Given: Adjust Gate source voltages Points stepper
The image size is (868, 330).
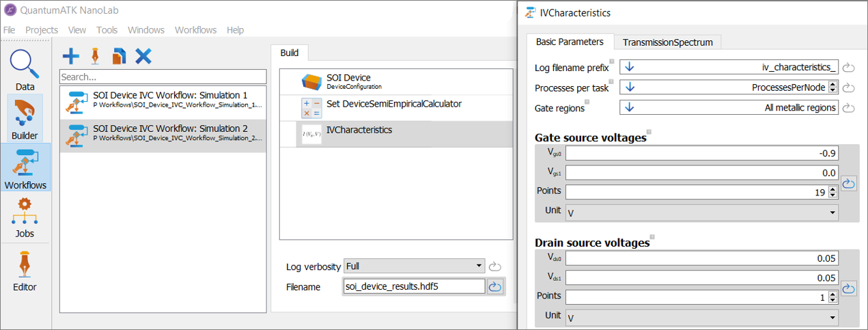Looking at the screenshot, I should [x=832, y=193].
